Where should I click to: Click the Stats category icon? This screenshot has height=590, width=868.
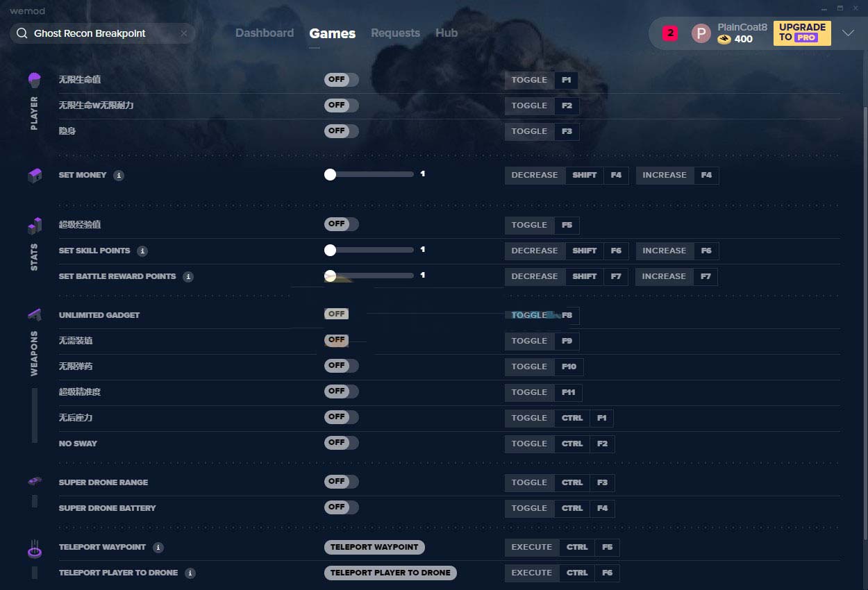35,226
